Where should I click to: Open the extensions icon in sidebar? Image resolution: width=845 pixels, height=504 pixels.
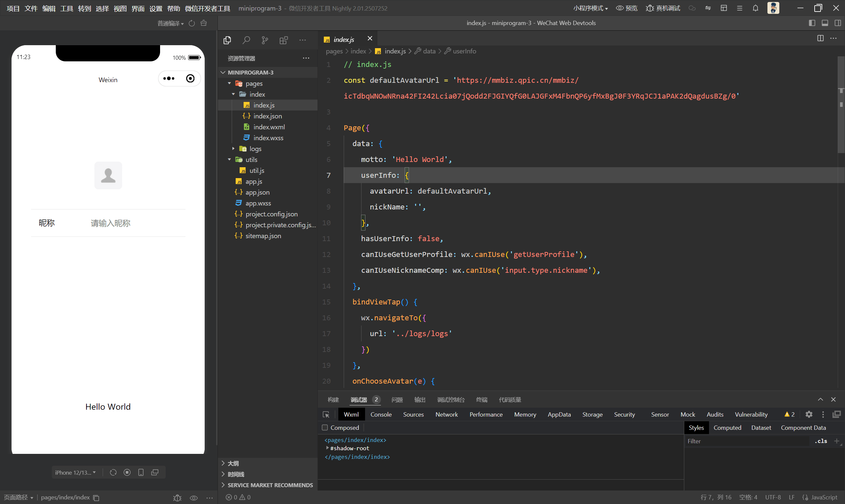(283, 41)
